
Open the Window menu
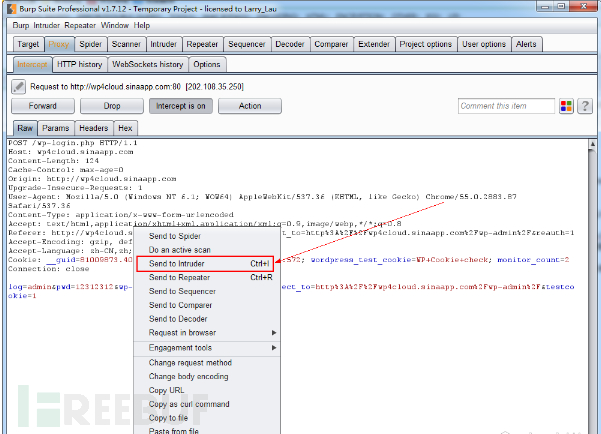(115, 25)
